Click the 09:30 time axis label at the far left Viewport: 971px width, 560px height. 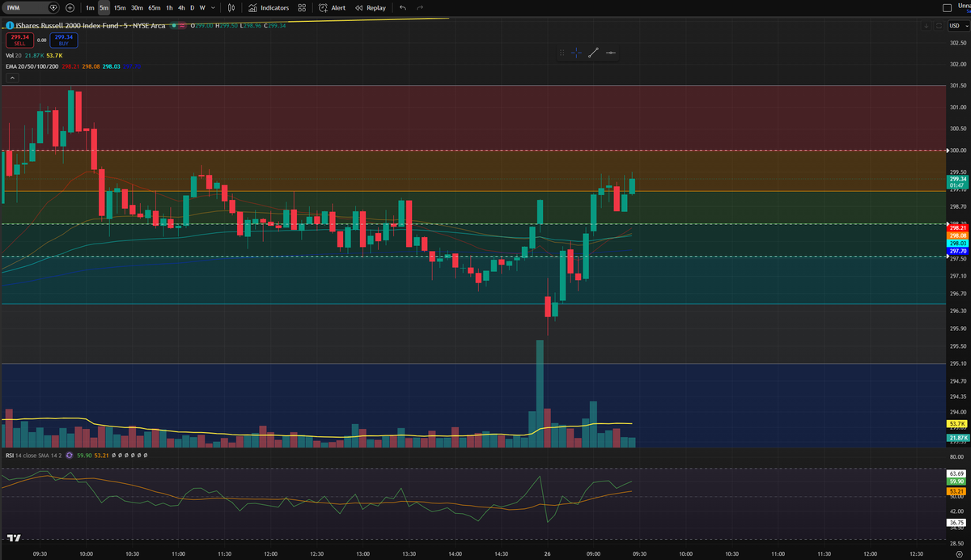pyautogui.click(x=40, y=554)
